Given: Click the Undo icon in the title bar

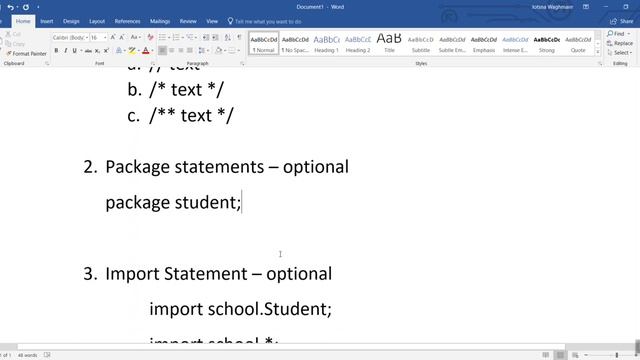Looking at the screenshot, I should [11, 7].
